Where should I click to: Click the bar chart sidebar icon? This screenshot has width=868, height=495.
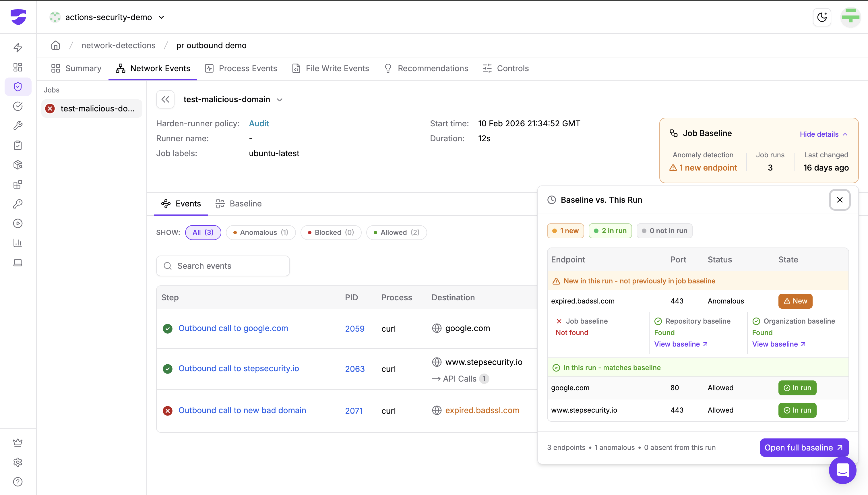[18, 243]
